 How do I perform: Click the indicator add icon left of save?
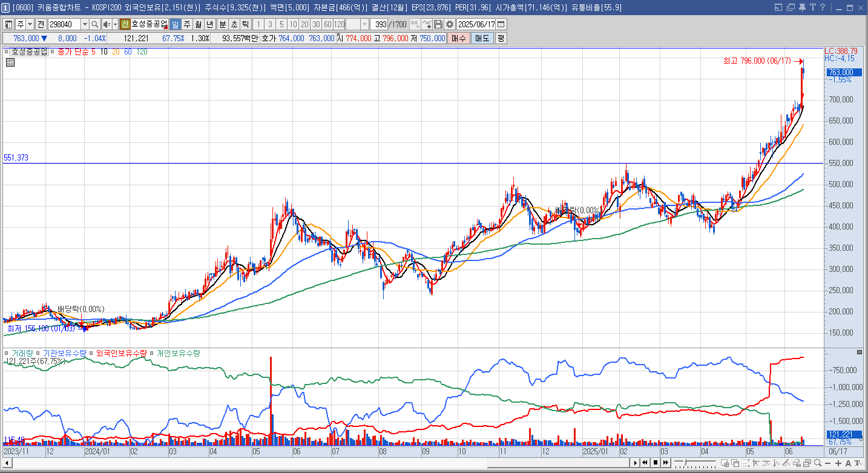427,24
